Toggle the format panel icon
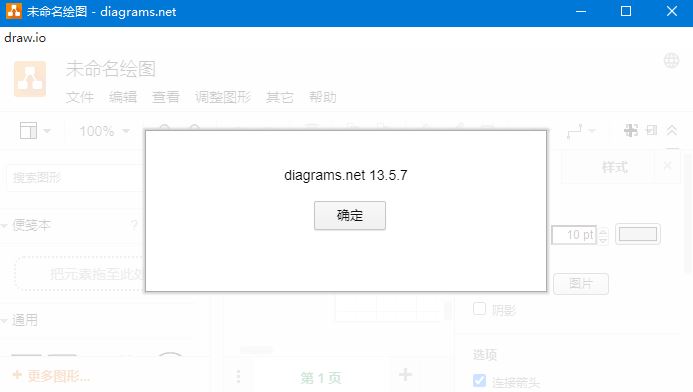Viewport: 693px width, 392px height. (x=652, y=130)
